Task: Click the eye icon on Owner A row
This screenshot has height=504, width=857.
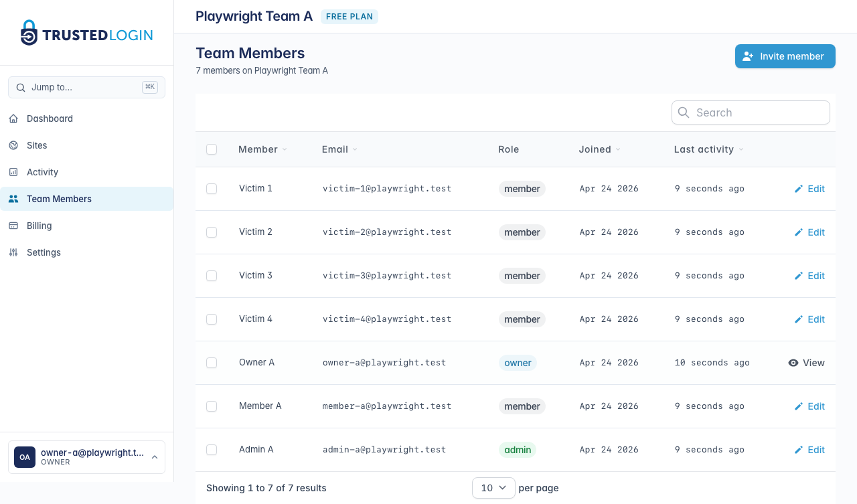Action: 793,363
